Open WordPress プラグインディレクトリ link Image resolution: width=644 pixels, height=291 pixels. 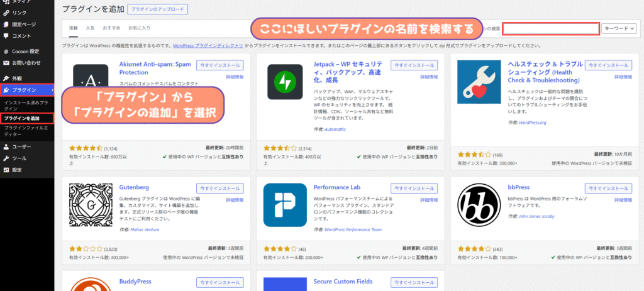pyautogui.click(x=208, y=46)
